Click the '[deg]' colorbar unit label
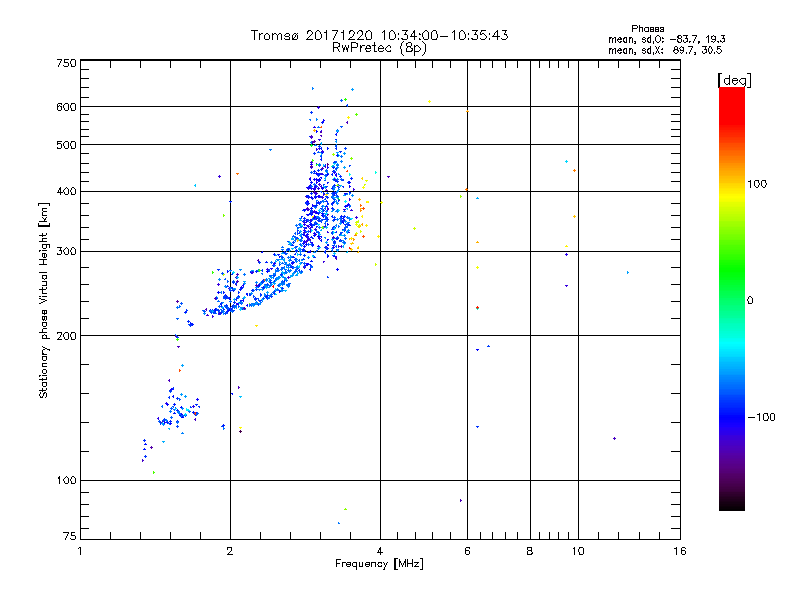The image size is (800, 600). [734, 80]
